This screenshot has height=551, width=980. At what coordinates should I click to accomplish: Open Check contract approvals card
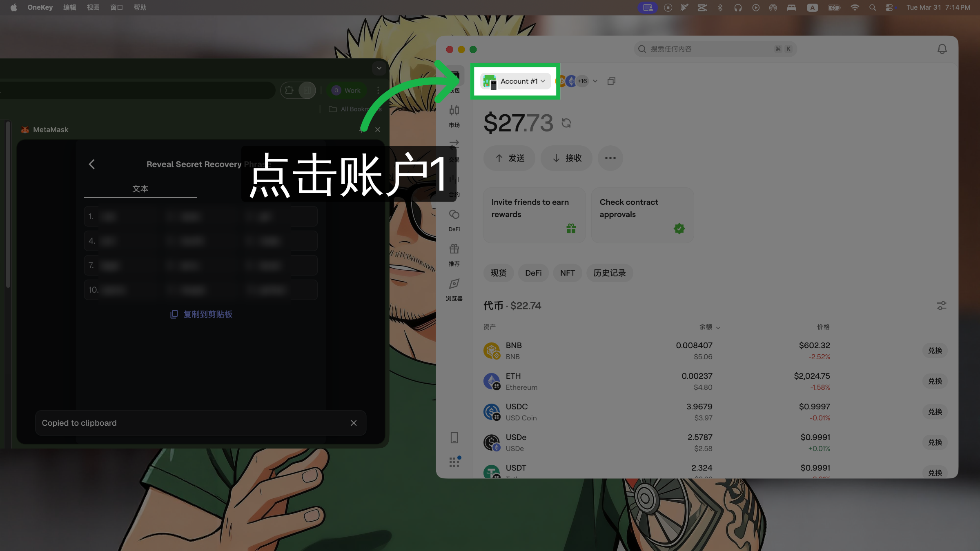pyautogui.click(x=642, y=216)
